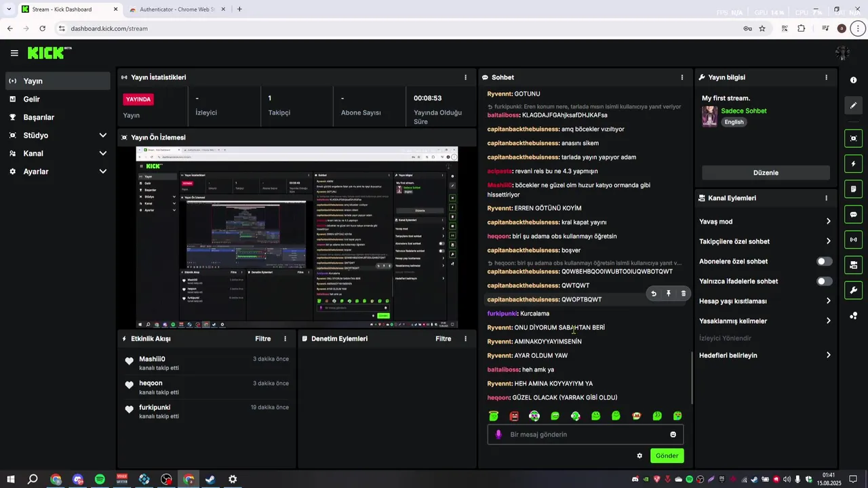Click the profile avatar at top right

point(842,53)
